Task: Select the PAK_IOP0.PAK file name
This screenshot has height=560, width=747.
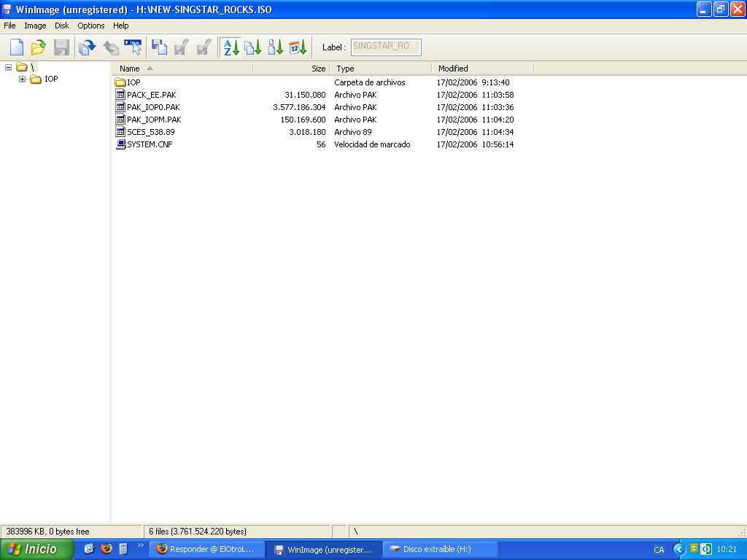Action: pos(153,107)
